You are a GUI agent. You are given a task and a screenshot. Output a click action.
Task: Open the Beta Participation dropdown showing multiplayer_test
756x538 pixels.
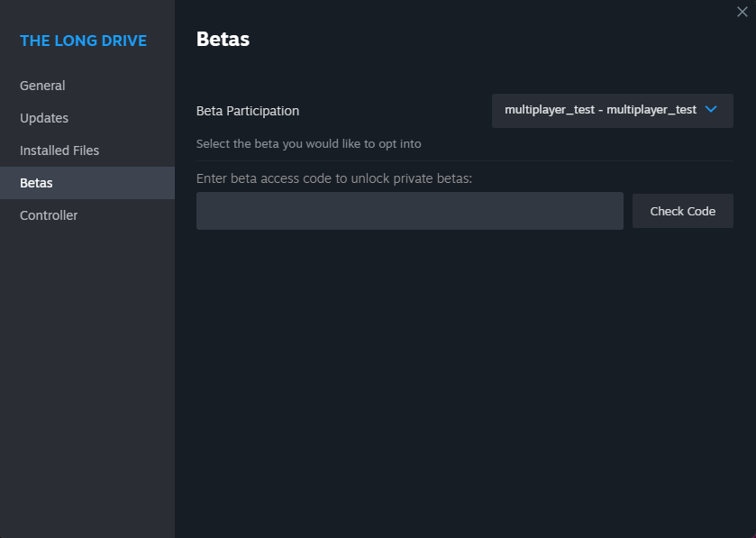613,111
